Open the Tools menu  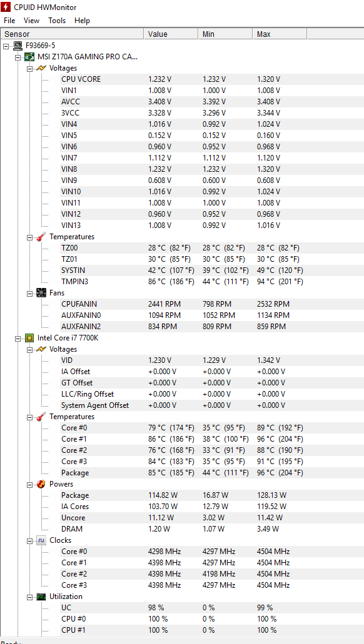(57, 21)
